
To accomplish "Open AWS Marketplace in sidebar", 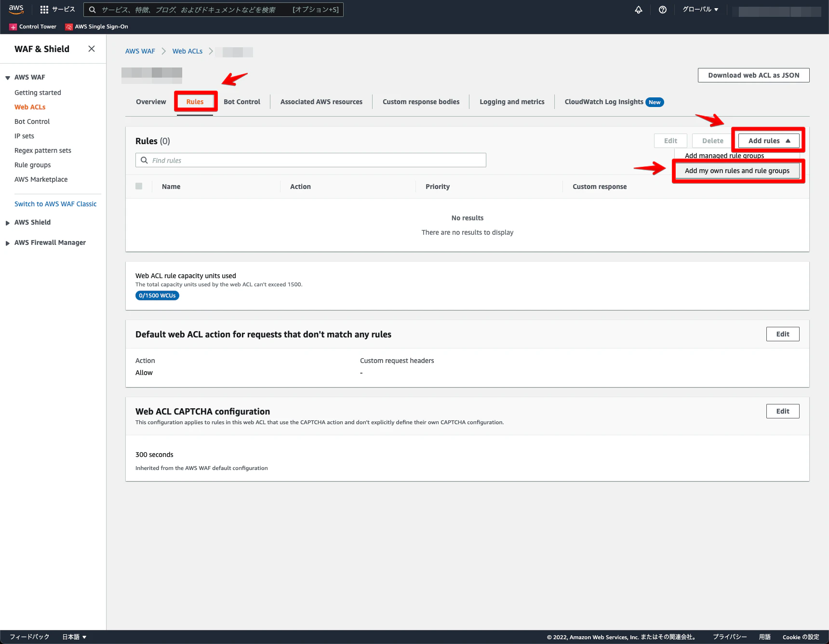I will pos(41,179).
